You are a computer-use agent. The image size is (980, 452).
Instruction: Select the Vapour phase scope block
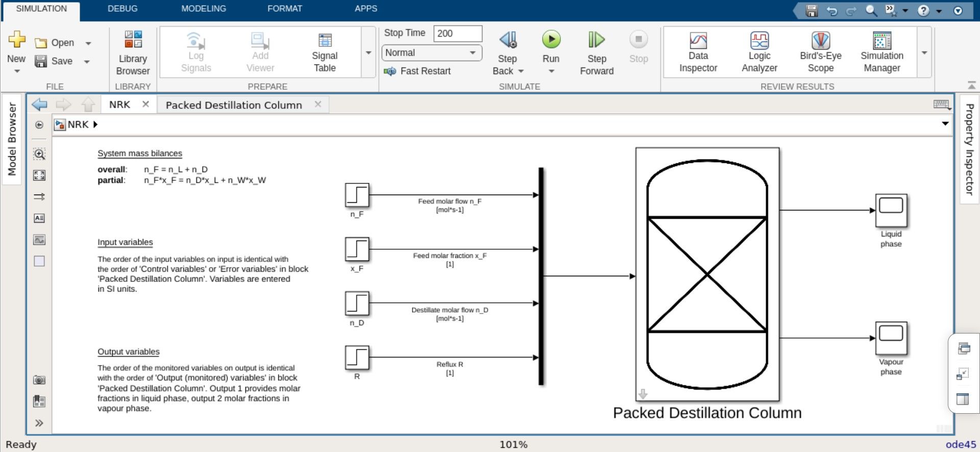[x=891, y=338]
